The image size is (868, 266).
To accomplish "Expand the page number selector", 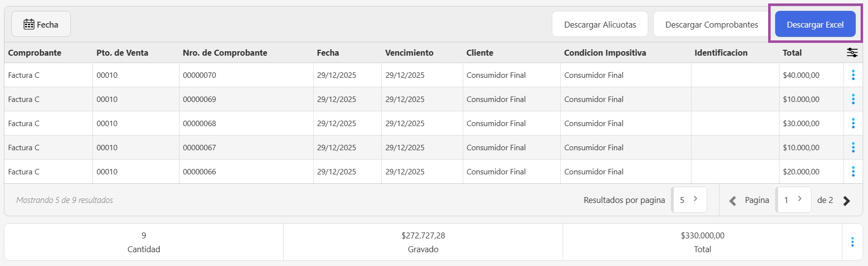I will click(x=793, y=200).
